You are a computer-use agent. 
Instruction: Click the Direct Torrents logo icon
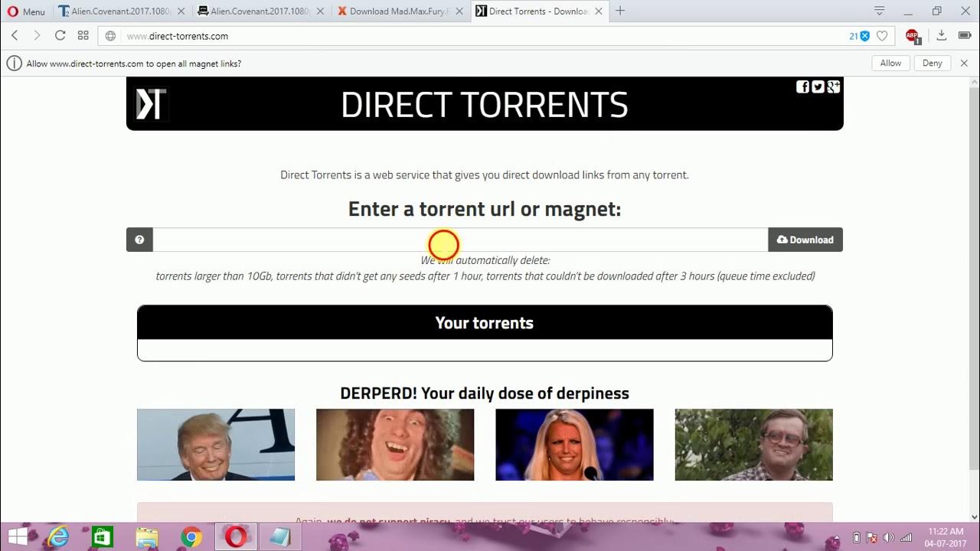150,104
